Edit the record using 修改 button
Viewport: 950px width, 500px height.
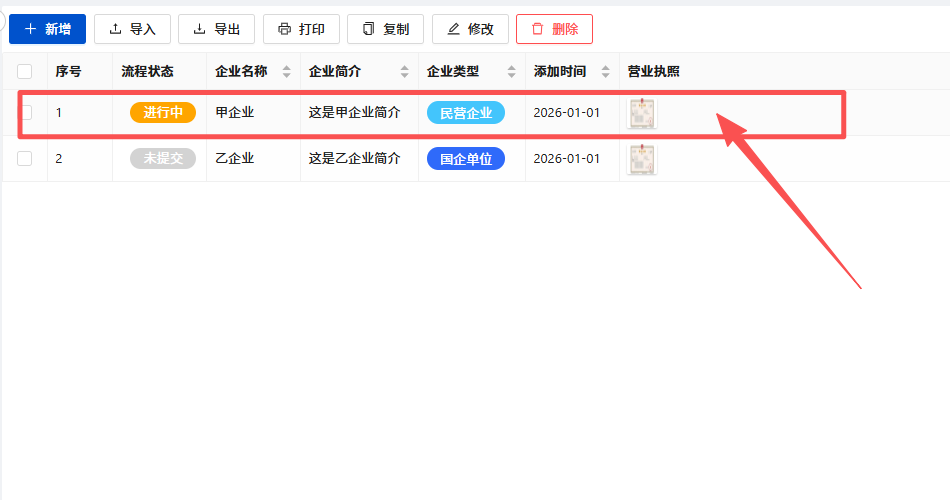point(470,29)
